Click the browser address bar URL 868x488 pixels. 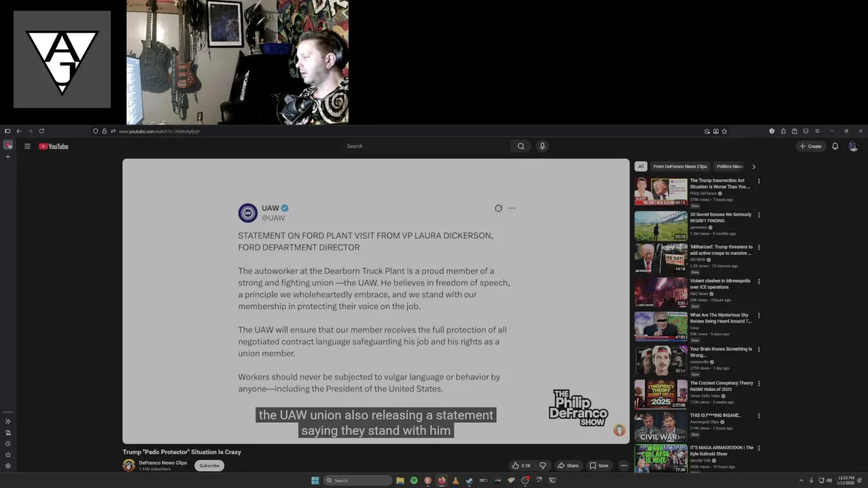[x=159, y=131]
